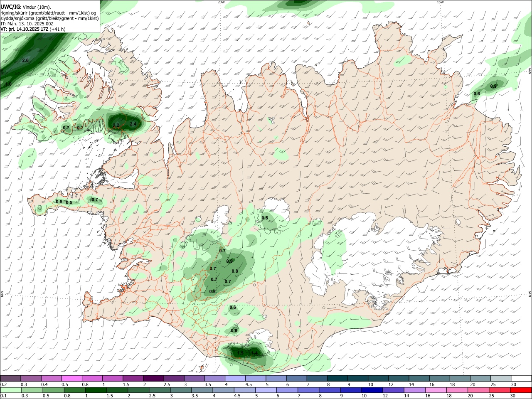
Task: Click the cross-hatched marker on Vatnajökull glacier
Action: [338, 235]
